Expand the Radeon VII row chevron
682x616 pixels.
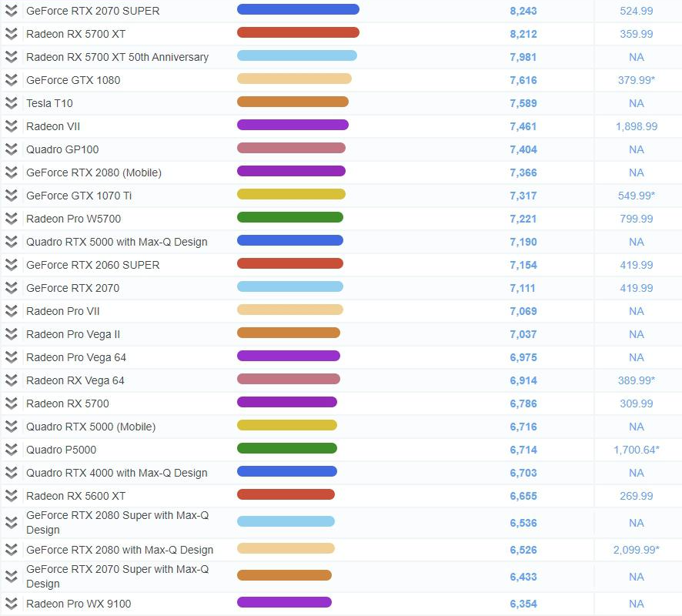pyautogui.click(x=11, y=126)
